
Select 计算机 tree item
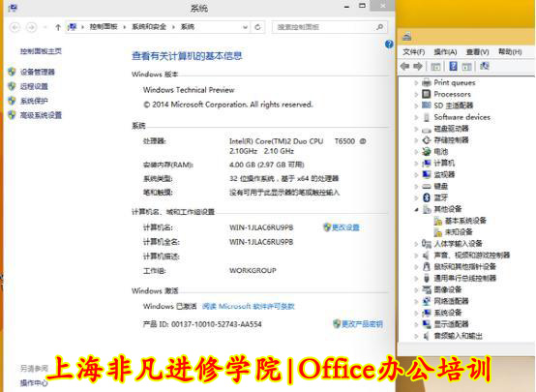coord(444,164)
